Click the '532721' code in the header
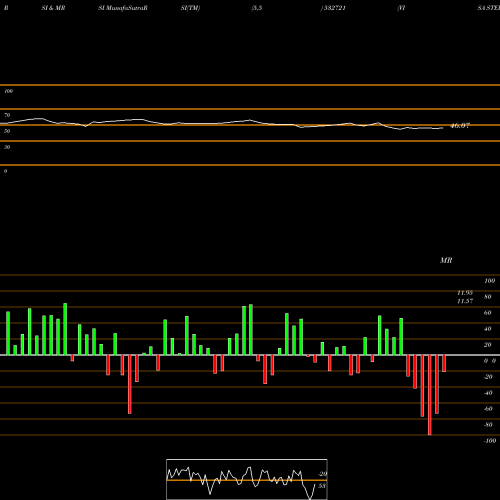 tap(334, 8)
